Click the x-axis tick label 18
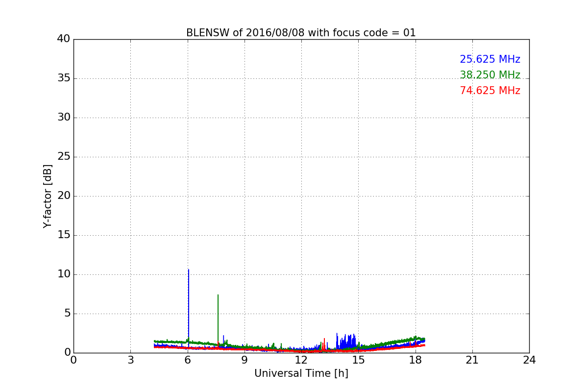This screenshot has width=588, height=392. tap(416, 360)
